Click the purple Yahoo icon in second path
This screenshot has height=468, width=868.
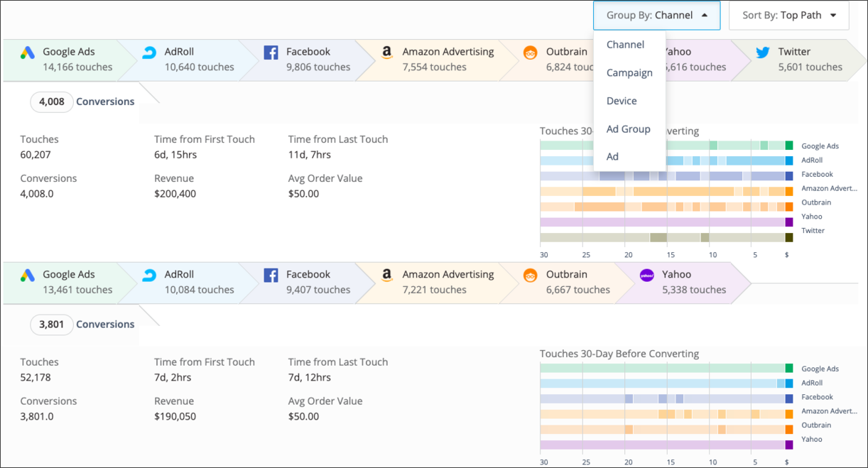tap(646, 276)
